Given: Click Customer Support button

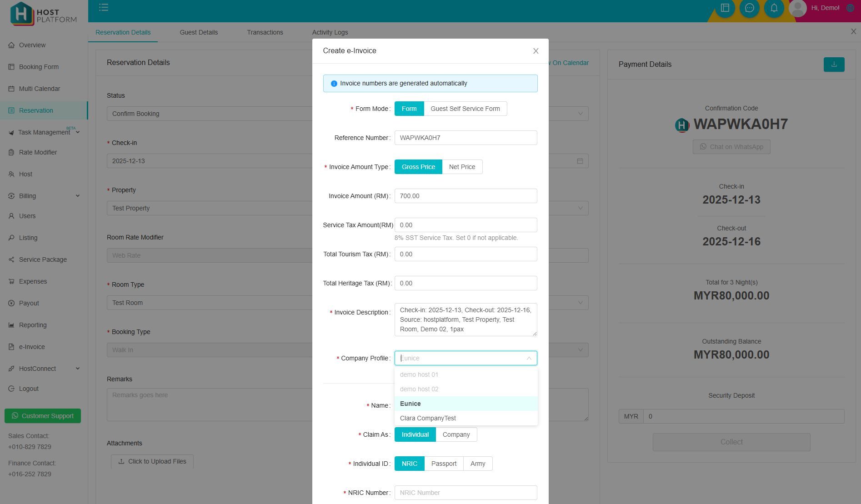Looking at the screenshot, I should pos(43,416).
